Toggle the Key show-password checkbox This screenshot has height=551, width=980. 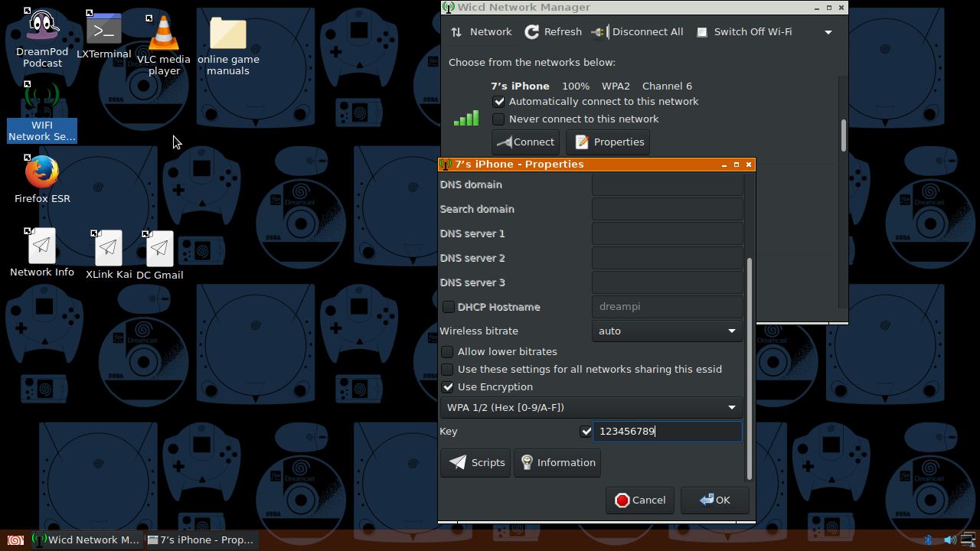pyautogui.click(x=586, y=432)
